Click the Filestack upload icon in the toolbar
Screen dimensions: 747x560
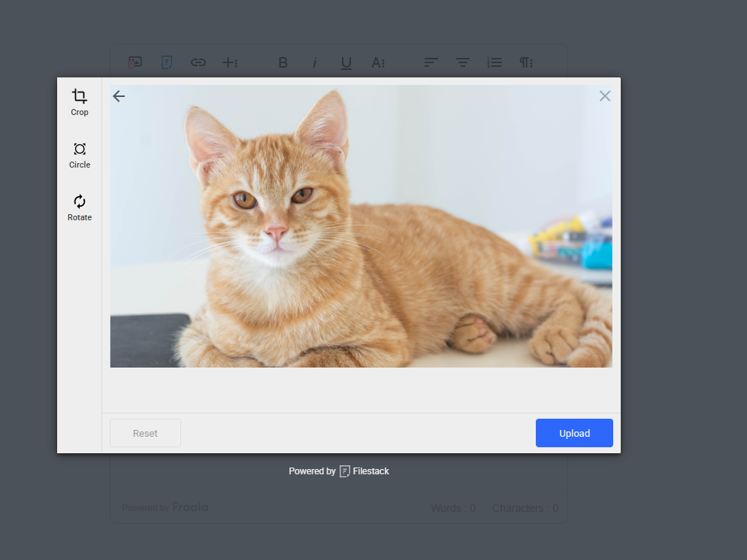coord(166,62)
